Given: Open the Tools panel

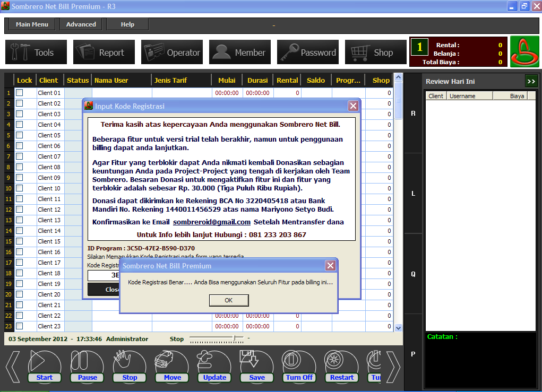Looking at the screenshot, I should pyautogui.click(x=36, y=52).
